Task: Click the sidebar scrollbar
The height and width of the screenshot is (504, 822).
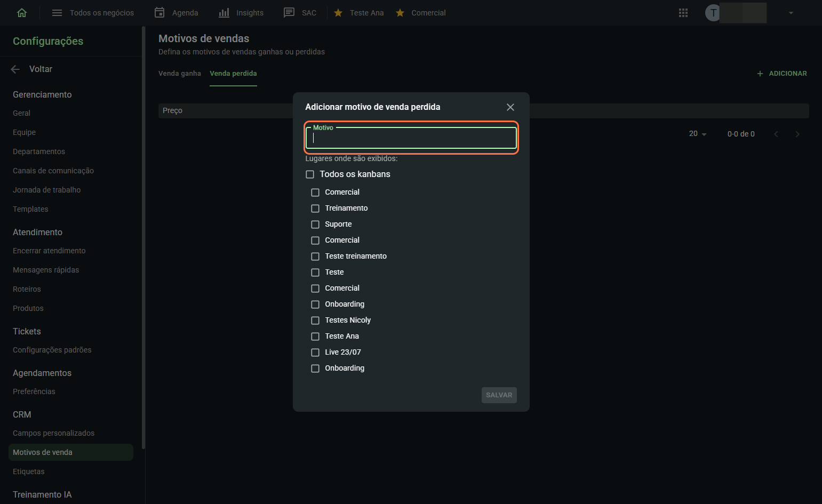Action: coord(143,237)
